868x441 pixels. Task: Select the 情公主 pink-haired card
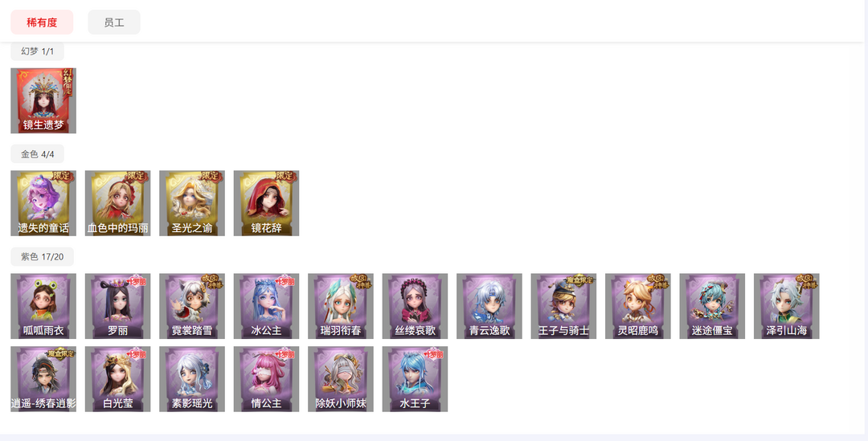tap(266, 379)
